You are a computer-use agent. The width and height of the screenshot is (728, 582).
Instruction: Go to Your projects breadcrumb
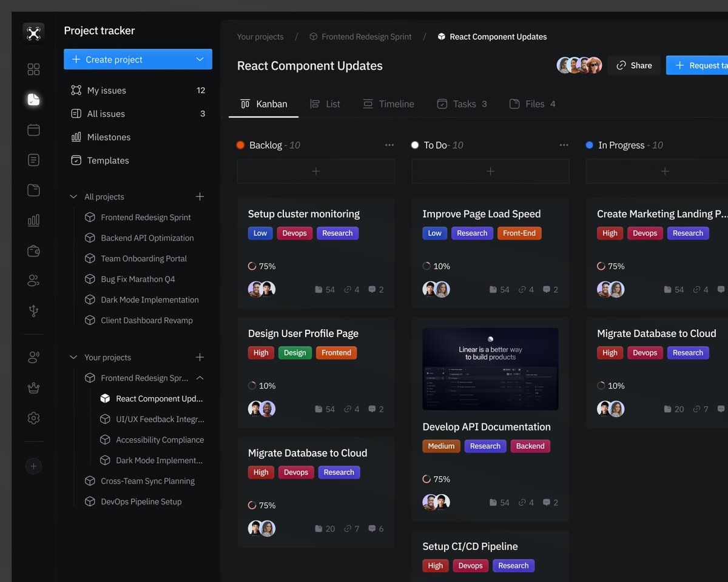[260, 37]
